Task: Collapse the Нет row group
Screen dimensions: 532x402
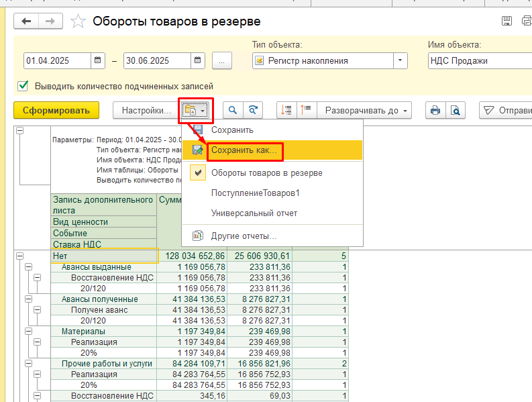Action: 20,256
